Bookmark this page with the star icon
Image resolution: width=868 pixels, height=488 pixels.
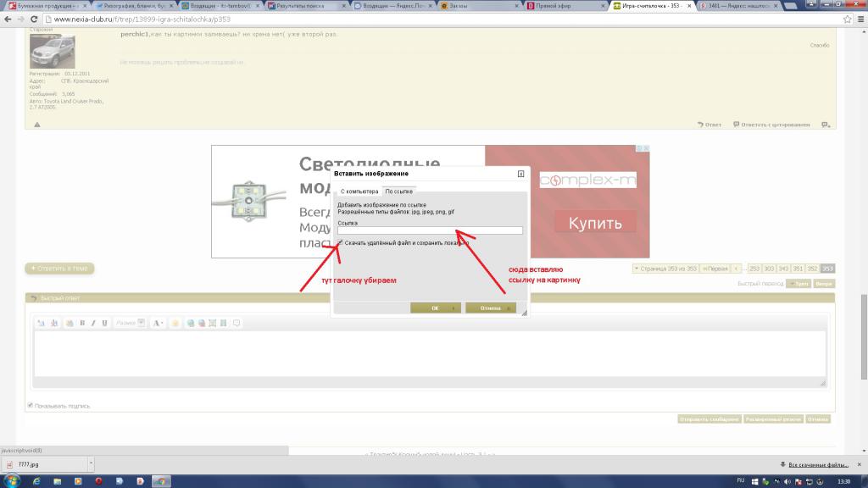(847, 19)
